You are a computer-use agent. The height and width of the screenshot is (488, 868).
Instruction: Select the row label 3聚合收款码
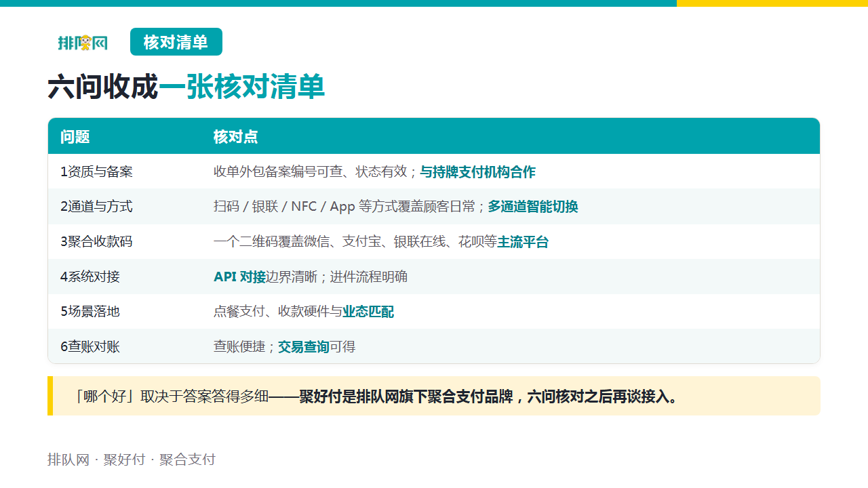[x=96, y=242]
